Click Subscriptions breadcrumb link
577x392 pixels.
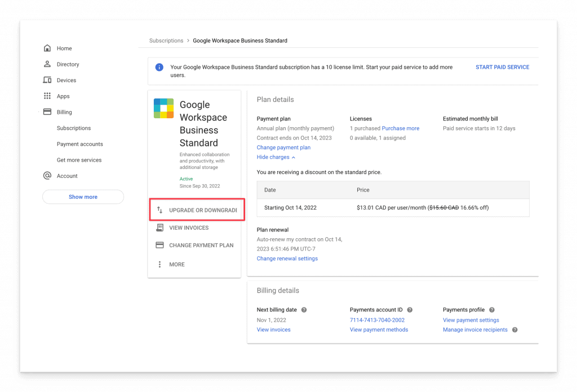(x=166, y=41)
